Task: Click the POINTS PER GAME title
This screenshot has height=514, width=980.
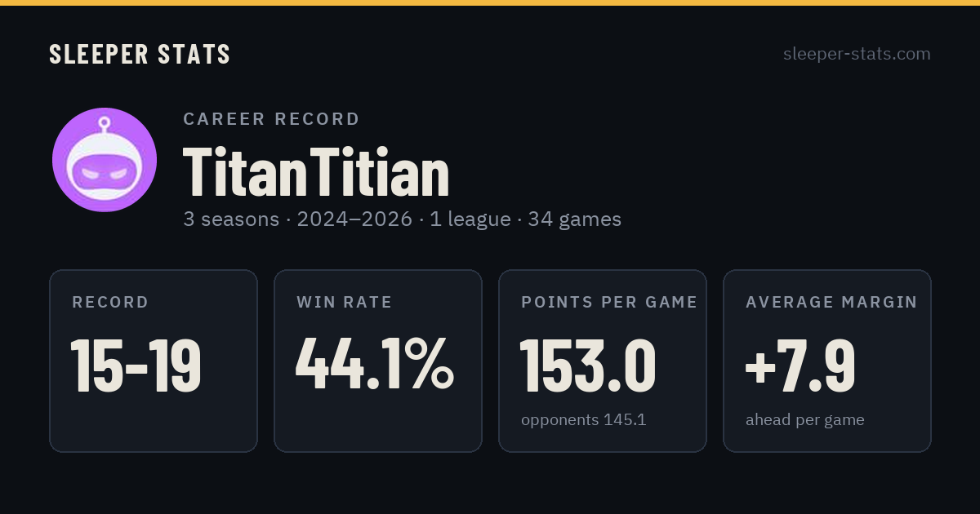Action: pyautogui.click(x=609, y=303)
